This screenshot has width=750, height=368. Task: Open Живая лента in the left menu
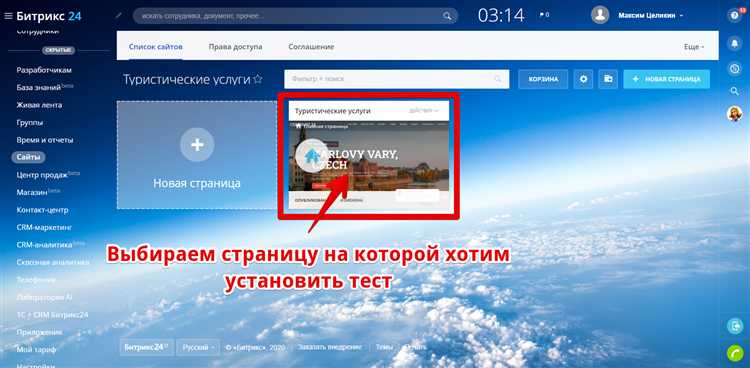point(39,105)
